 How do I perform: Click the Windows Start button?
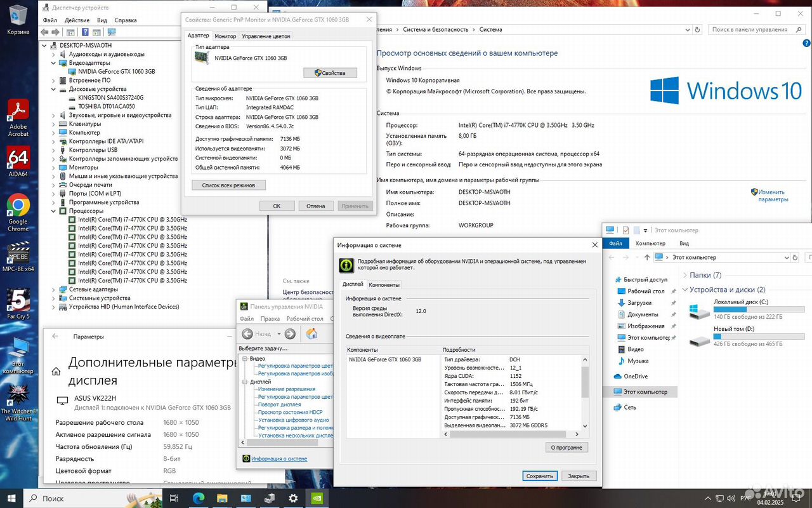11,498
